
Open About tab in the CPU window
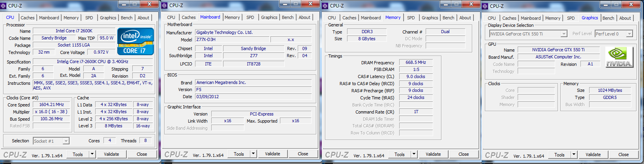143,18
